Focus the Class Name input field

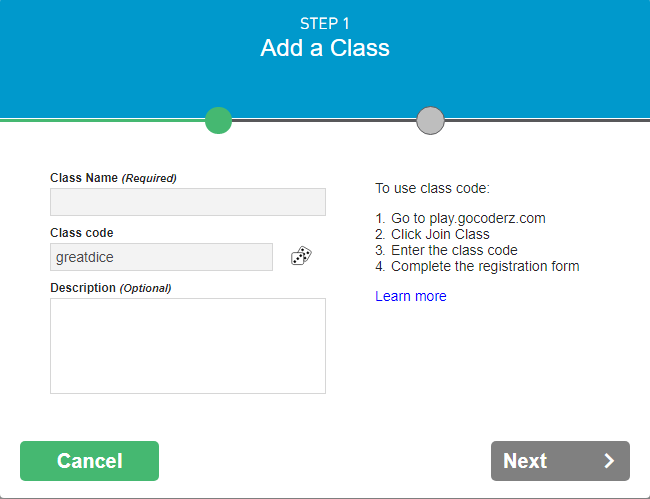pos(188,202)
